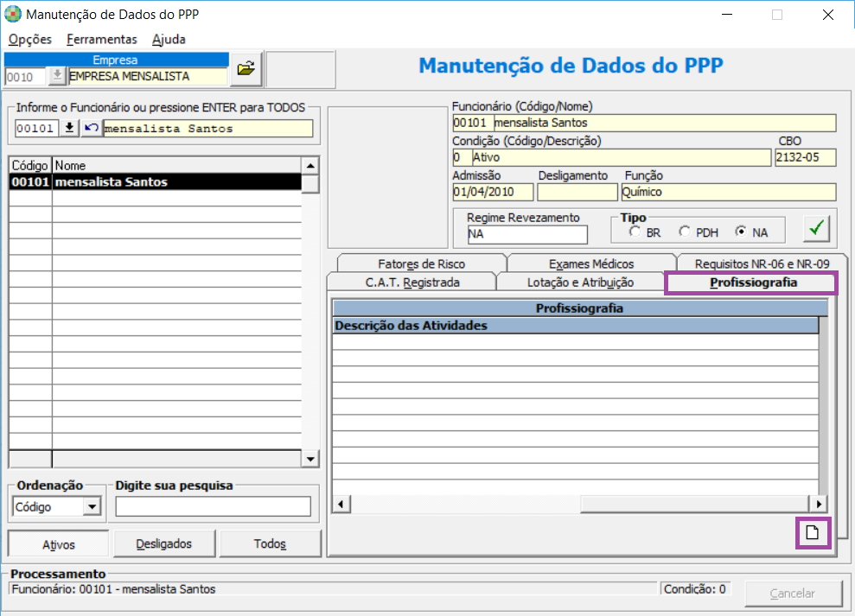Screen dimensions: 855x616
Task: Click the Função field Químico
Action: coord(729,192)
